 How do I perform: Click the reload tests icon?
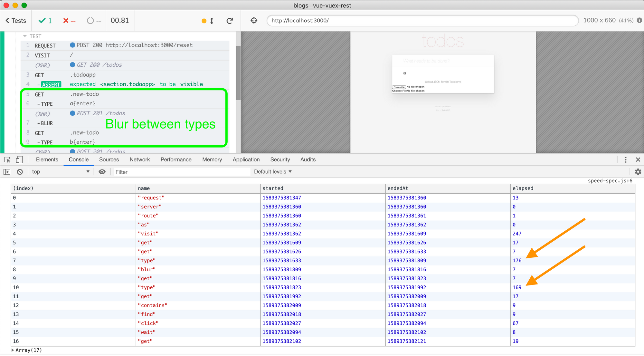[230, 21]
